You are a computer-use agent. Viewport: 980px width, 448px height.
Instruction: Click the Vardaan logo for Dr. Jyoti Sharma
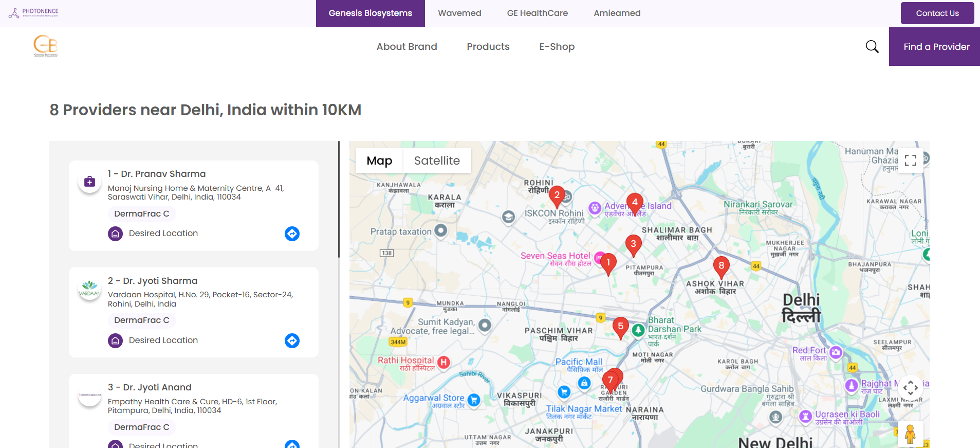[89, 289]
